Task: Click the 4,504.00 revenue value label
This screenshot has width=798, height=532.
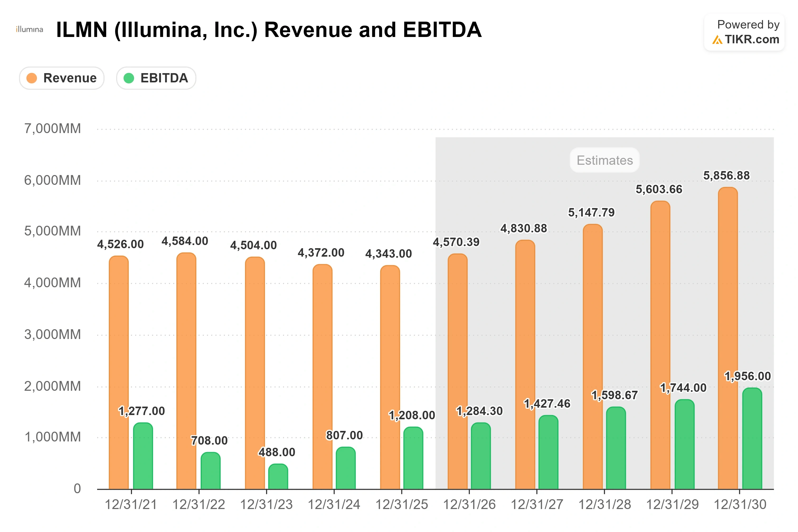Action: pos(253,245)
